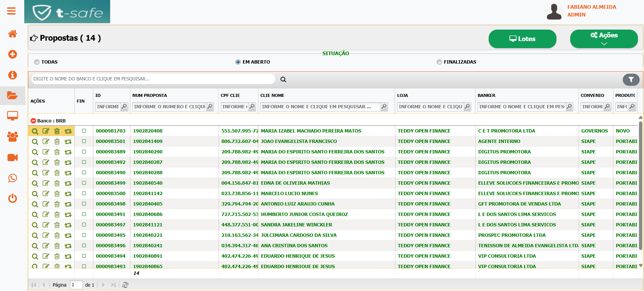Viewport: 644px width, 291px height.
Task: Click the power logout icon in sidebar
Action: click(12, 198)
